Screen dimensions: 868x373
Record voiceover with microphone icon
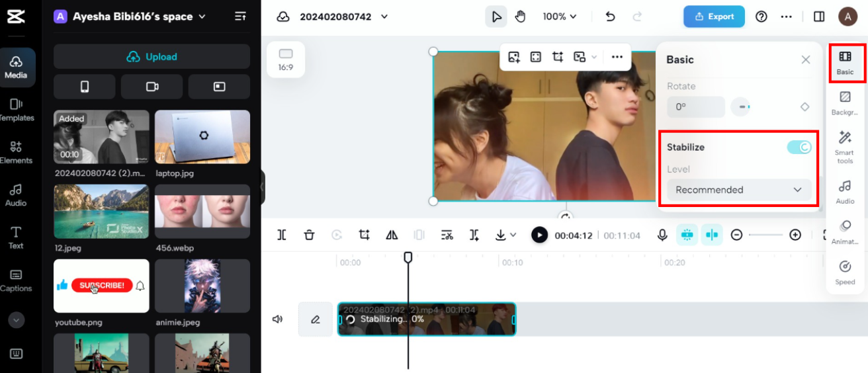point(662,235)
